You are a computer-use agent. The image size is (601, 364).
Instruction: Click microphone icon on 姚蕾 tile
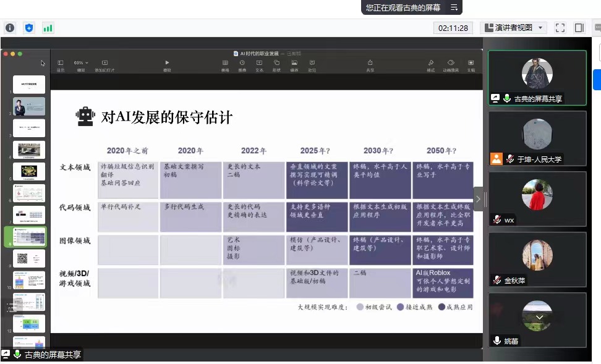[x=497, y=341]
